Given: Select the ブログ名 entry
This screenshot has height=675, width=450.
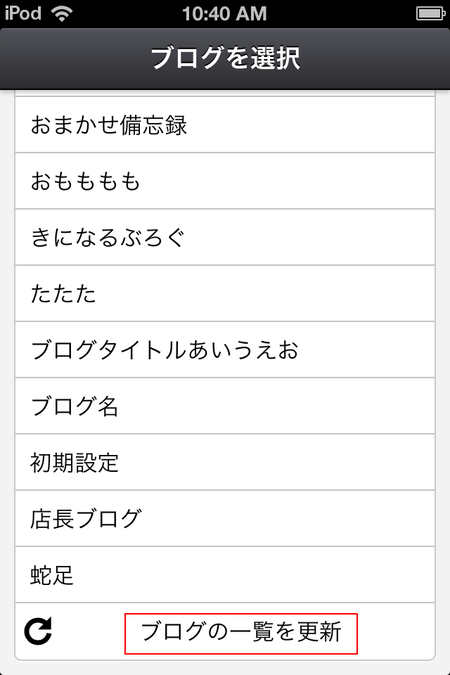Looking at the screenshot, I should pyautogui.click(x=225, y=406).
